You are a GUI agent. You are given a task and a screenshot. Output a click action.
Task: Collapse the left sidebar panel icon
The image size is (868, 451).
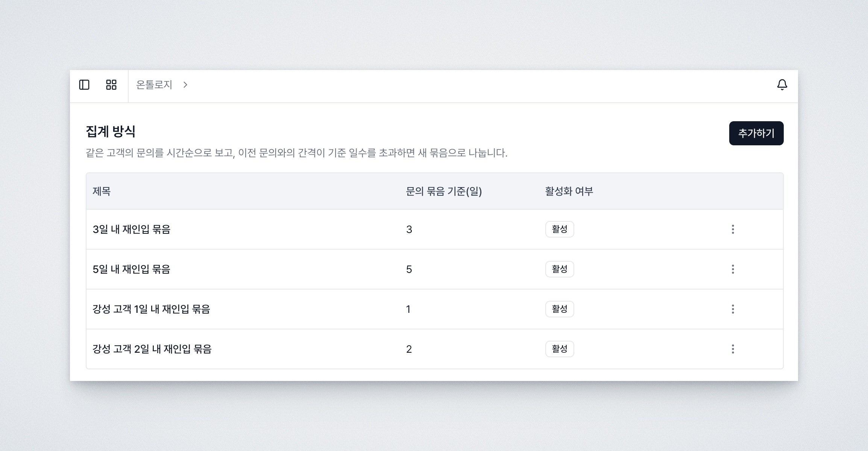pyautogui.click(x=85, y=85)
